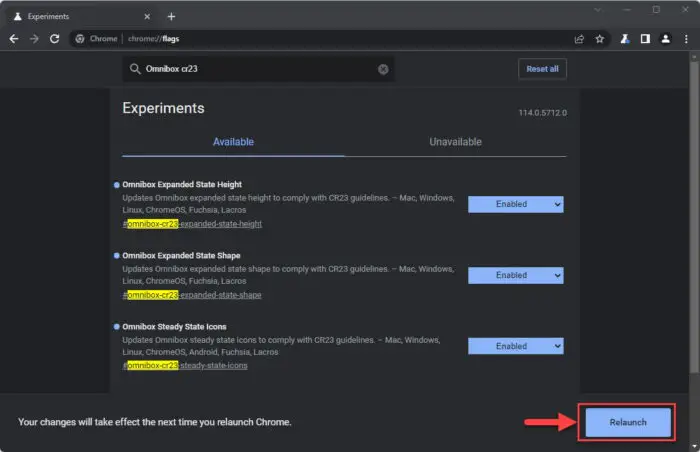Image resolution: width=700 pixels, height=452 pixels.
Task: Expand the Omnibox Expanded State Height dropdown
Action: tap(515, 204)
